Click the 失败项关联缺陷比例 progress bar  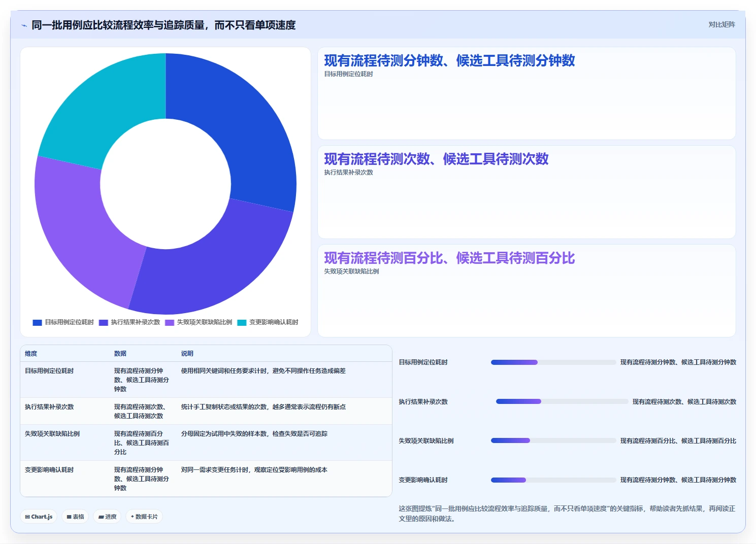point(553,440)
